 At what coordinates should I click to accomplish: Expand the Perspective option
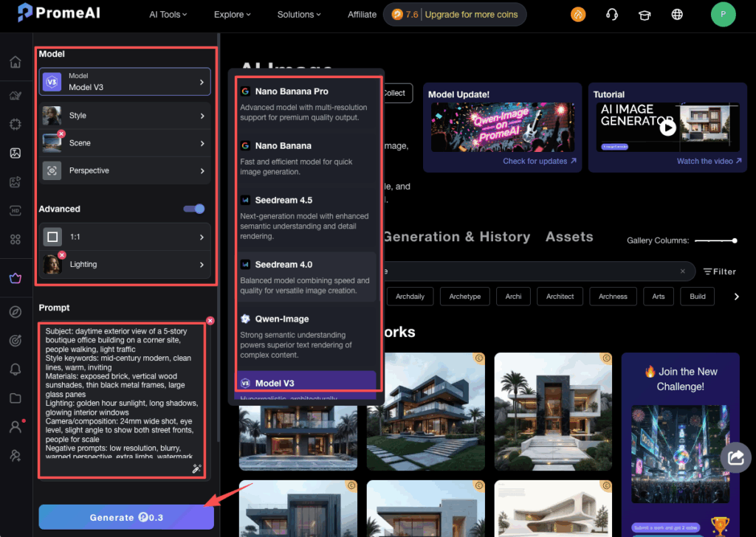click(125, 170)
